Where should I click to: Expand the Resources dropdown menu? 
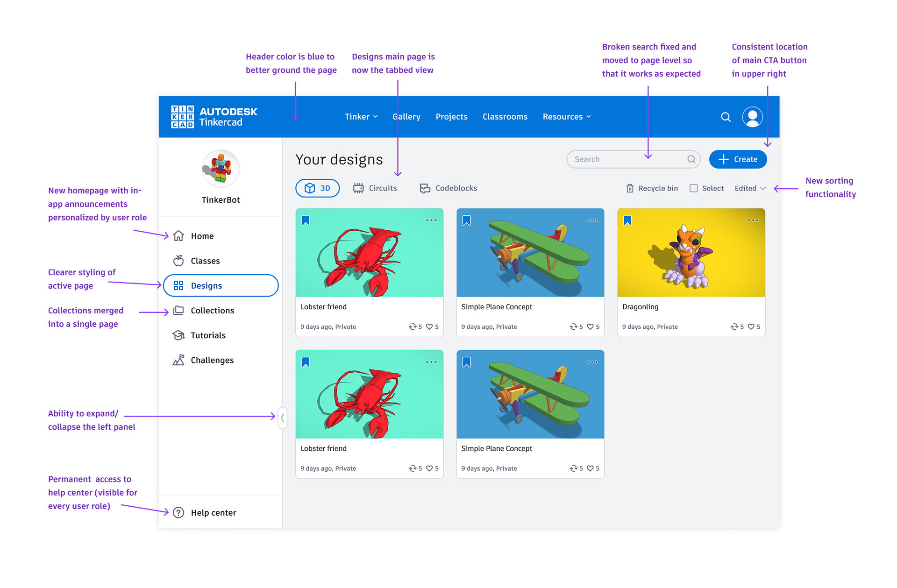click(567, 117)
